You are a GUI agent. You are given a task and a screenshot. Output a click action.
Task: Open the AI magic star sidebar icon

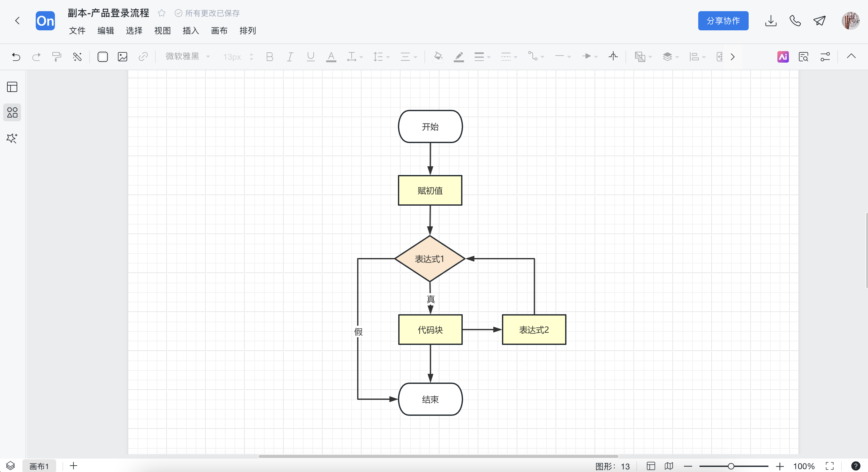tap(12, 138)
